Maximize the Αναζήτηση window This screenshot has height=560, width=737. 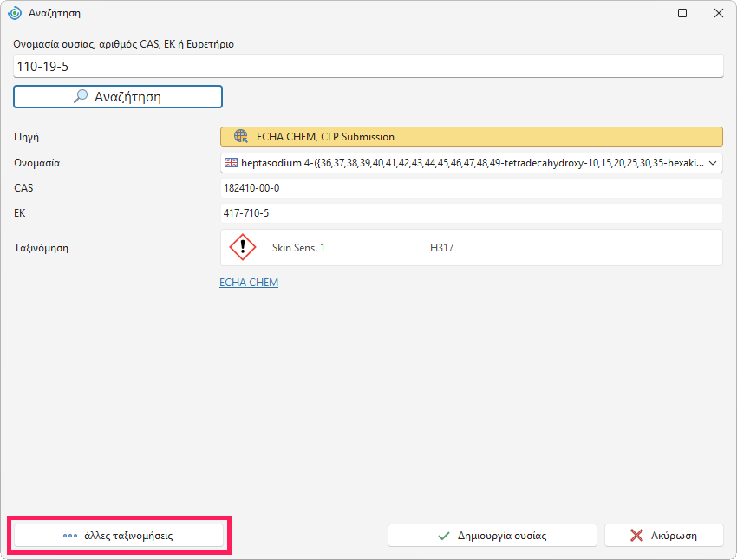coord(682,13)
